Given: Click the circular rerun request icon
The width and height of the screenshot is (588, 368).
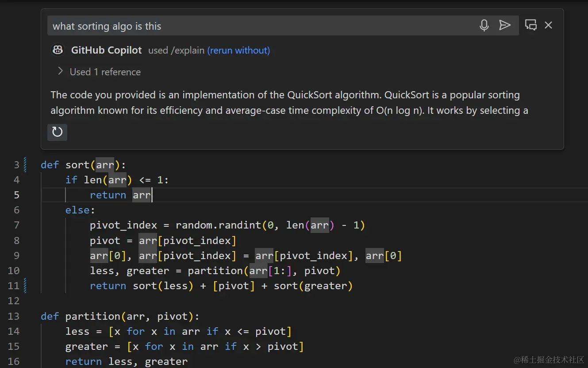Looking at the screenshot, I should [x=58, y=132].
